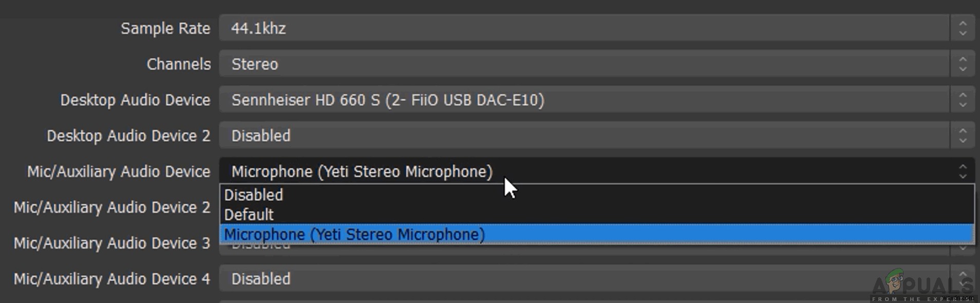
Task: Select Disabled in the open mic list
Action: pos(254,195)
